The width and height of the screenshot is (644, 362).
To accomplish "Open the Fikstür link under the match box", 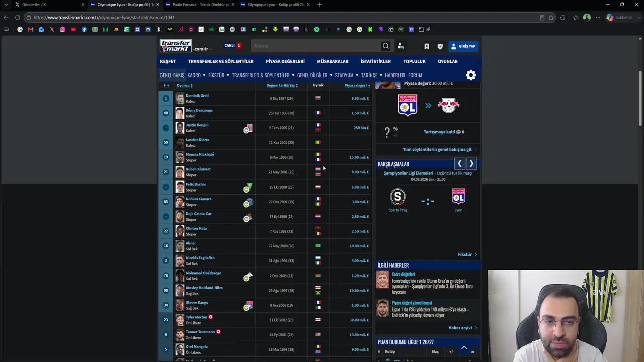I will [465, 255].
